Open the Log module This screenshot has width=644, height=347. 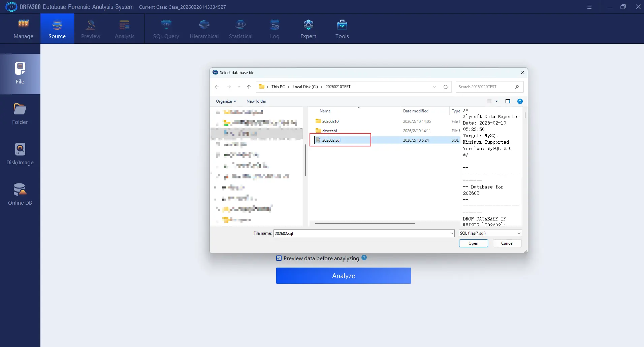[x=274, y=29]
